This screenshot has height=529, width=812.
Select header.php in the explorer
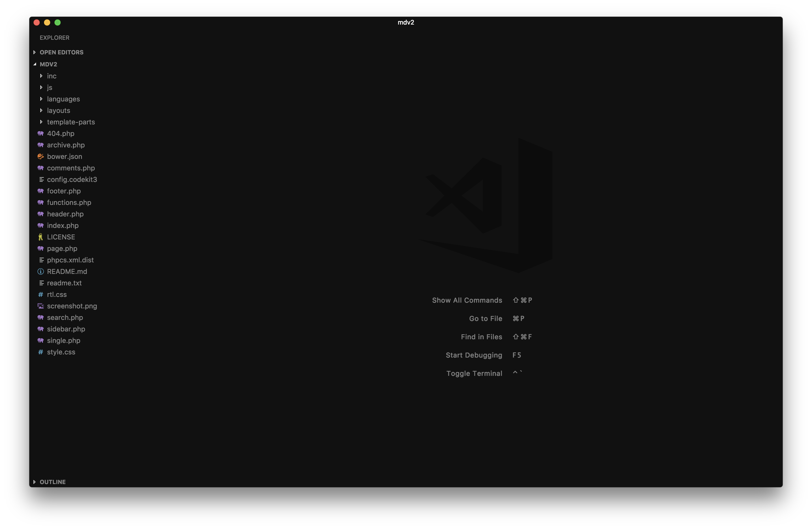[65, 214]
